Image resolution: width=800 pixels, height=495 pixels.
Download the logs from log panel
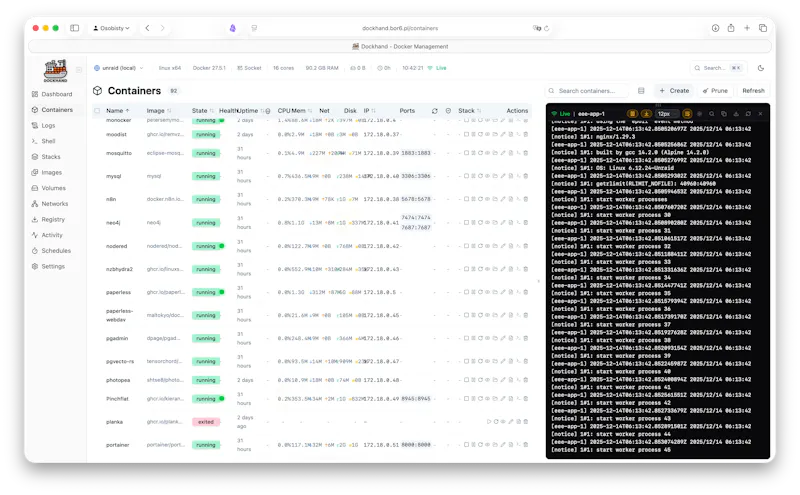coord(736,114)
